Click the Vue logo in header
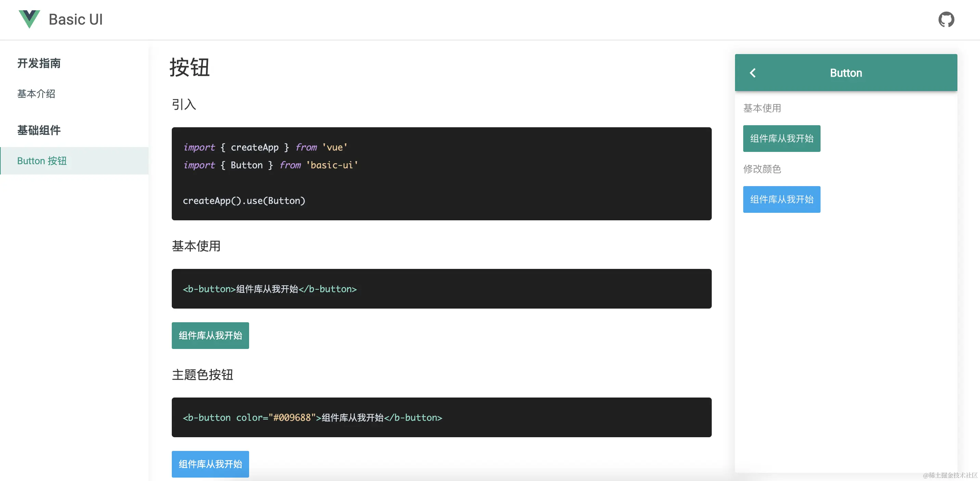This screenshot has height=481, width=980. pos(29,19)
